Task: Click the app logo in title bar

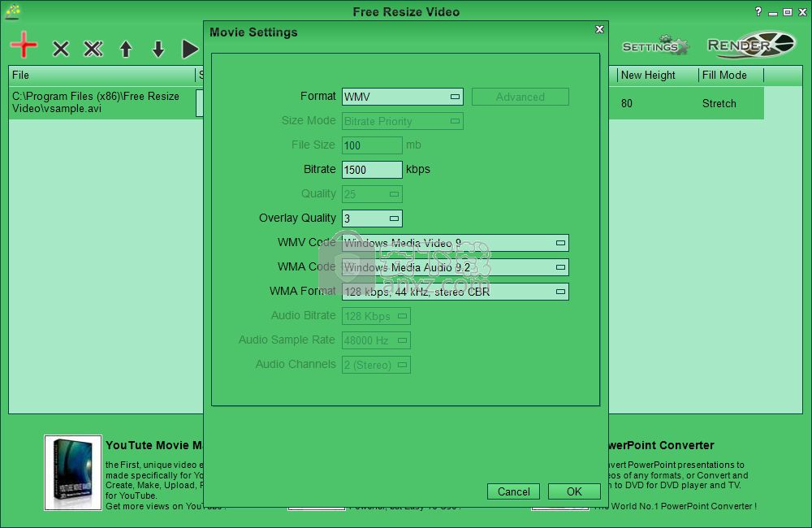Action: (x=13, y=11)
